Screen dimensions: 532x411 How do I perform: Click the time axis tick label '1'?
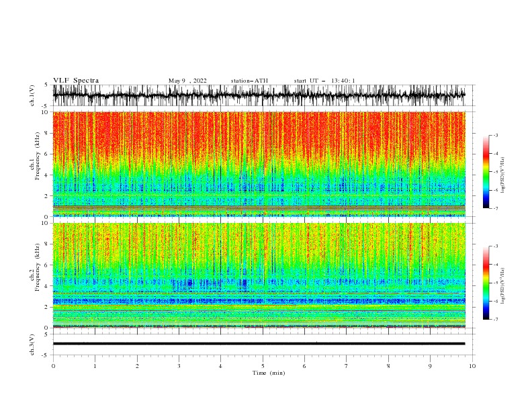pyautogui.click(x=95, y=366)
